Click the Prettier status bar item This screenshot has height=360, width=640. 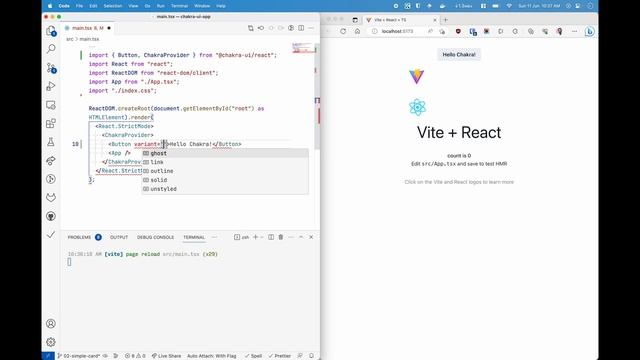tap(280, 356)
